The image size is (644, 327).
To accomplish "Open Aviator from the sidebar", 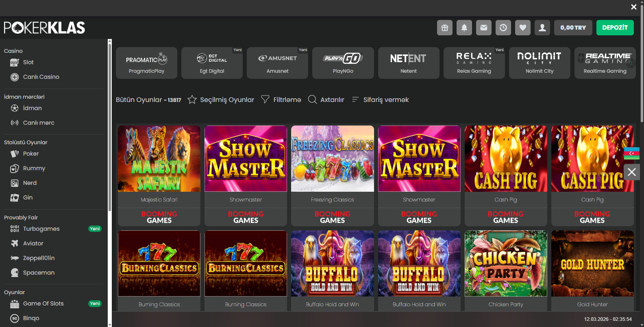I will (x=33, y=243).
